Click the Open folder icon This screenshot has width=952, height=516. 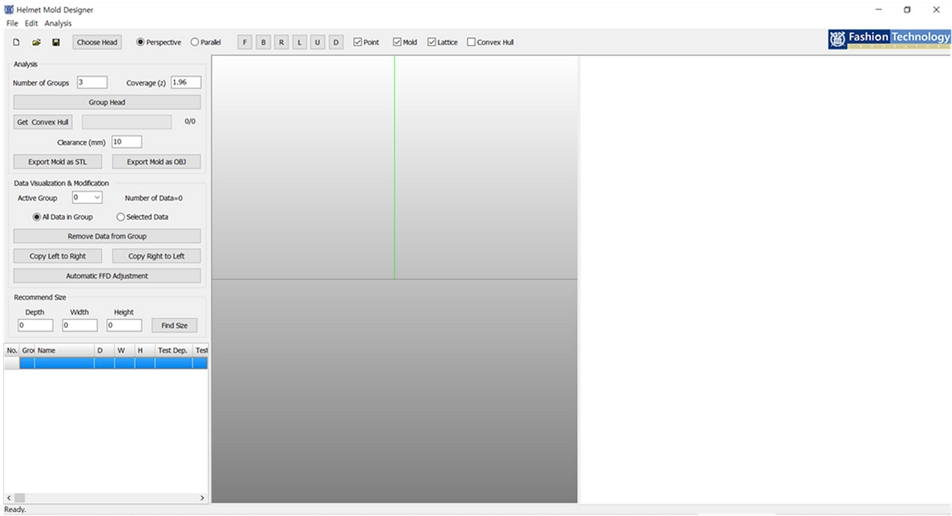(36, 42)
